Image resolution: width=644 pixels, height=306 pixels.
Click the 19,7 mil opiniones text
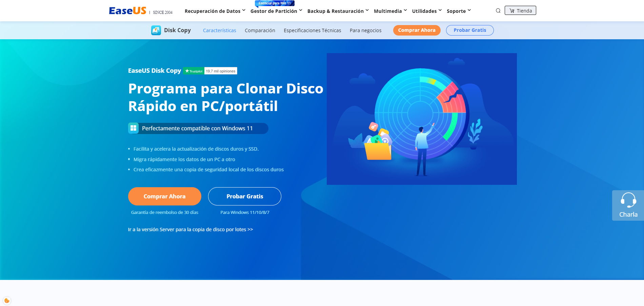221,71
